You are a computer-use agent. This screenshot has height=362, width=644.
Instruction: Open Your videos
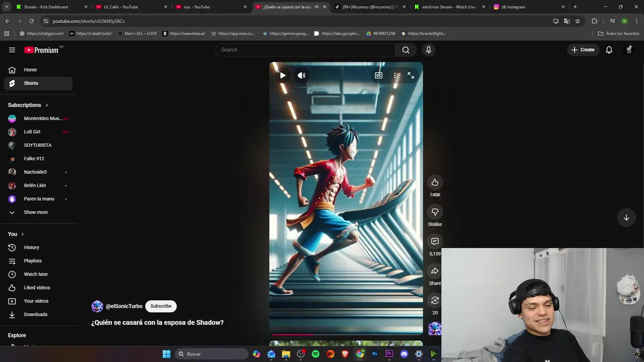pyautogui.click(x=38, y=301)
